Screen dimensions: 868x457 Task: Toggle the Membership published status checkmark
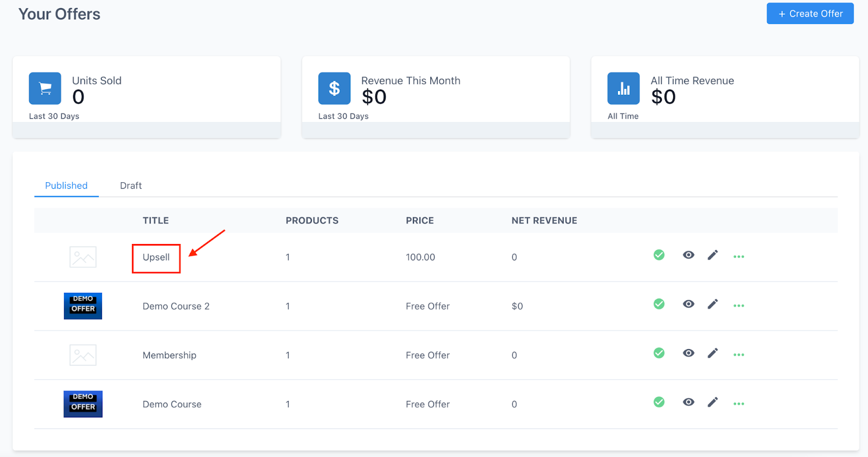pyautogui.click(x=659, y=353)
